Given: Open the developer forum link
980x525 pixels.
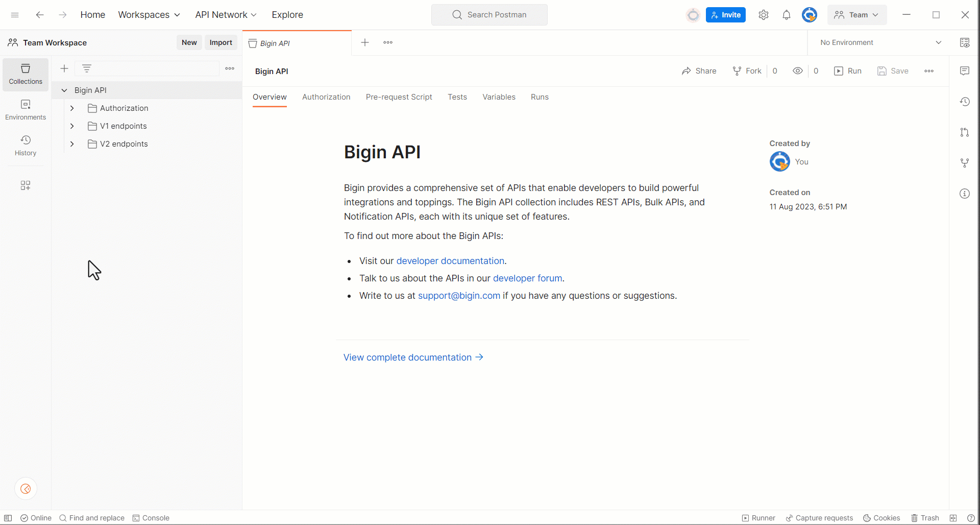Looking at the screenshot, I should point(527,278).
